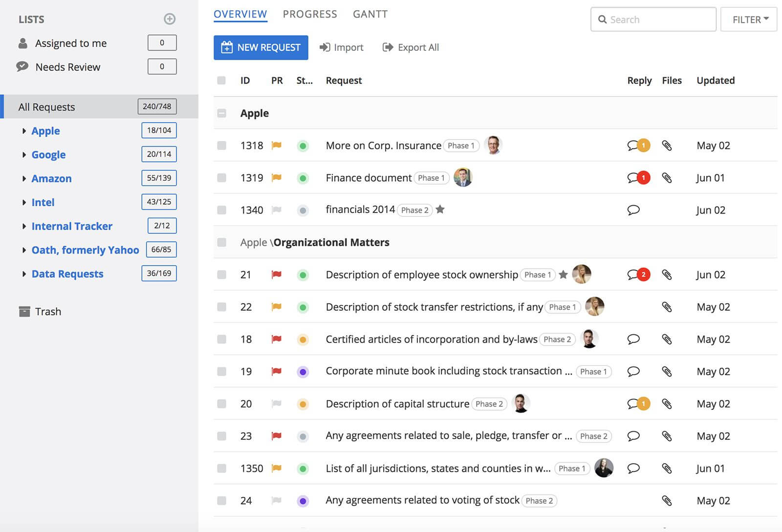Open the paperclip for request 22
This screenshot has width=782, height=532.
coord(667,307)
